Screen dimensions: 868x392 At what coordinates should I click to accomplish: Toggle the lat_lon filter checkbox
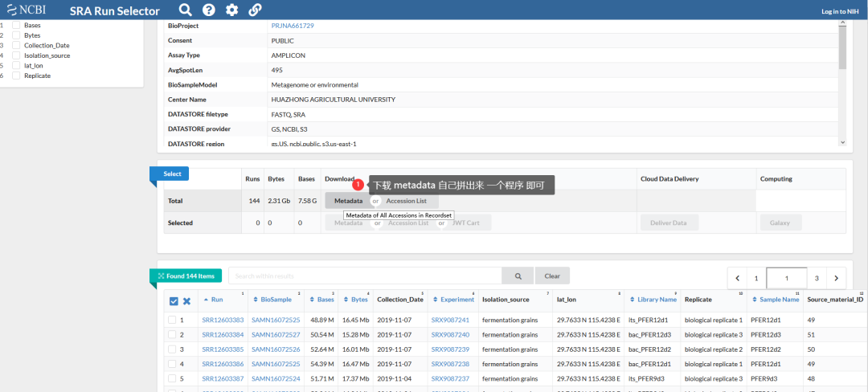pos(17,65)
